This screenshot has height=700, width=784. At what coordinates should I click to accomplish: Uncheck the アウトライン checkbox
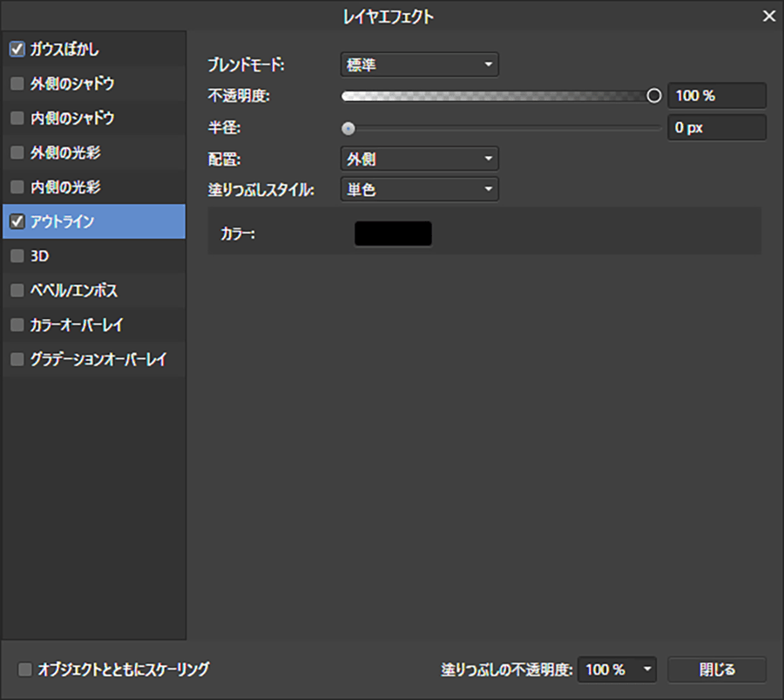17,221
